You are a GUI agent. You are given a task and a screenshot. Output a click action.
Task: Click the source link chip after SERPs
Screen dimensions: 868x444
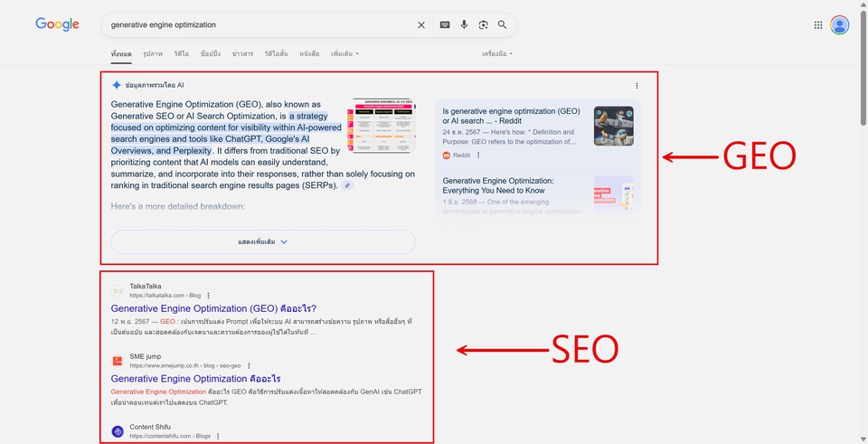click(x=347, y=185)
